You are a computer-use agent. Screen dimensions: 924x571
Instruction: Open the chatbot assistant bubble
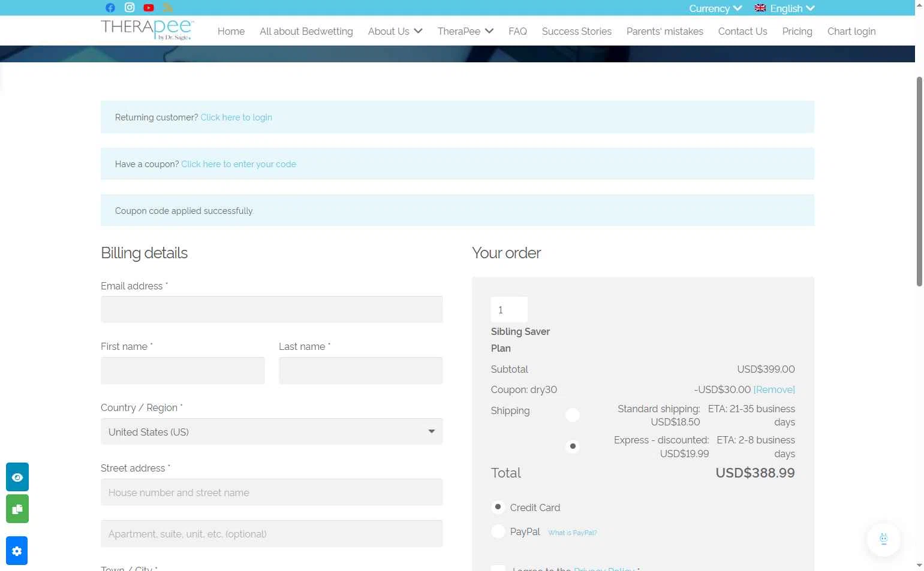point(883,539)
